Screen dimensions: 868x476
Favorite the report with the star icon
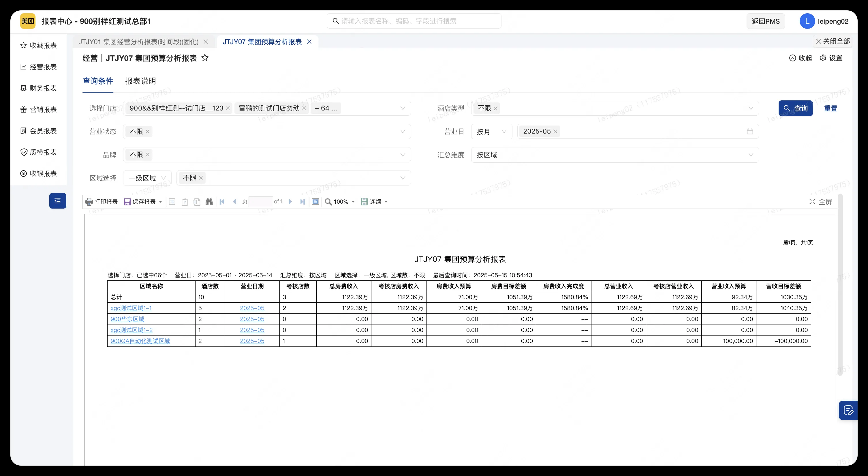tap(205, 58)
